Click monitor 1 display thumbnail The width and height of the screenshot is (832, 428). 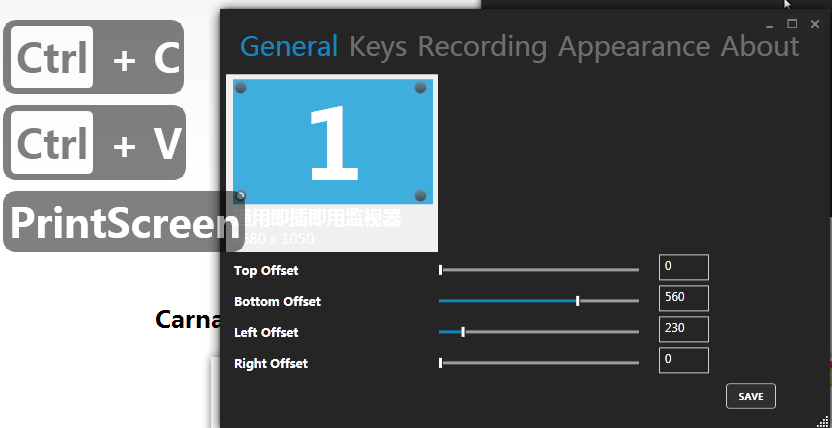333,142
